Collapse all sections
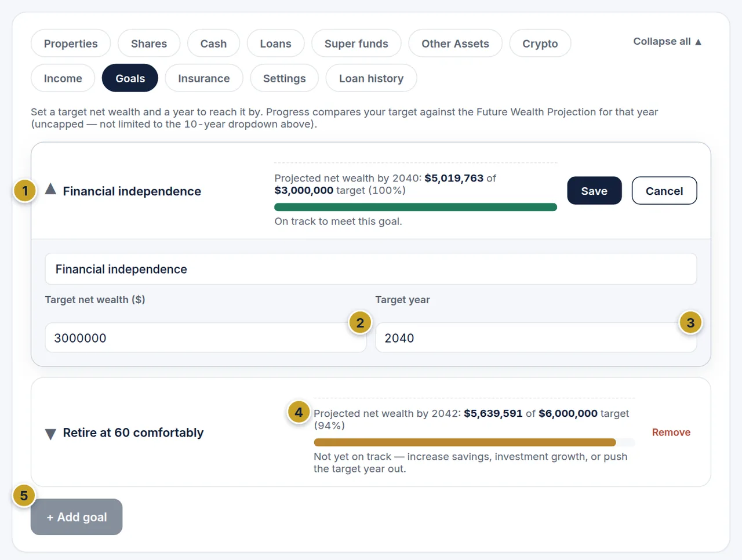This screenshot has height=560, width=742. (667, 42)
